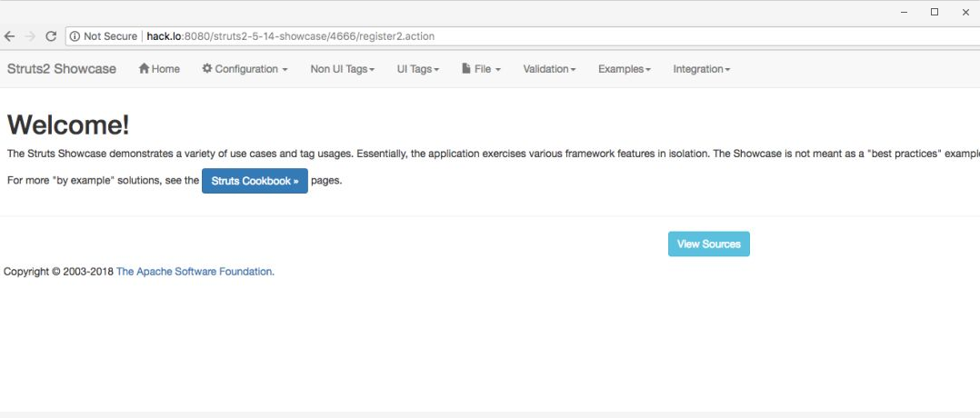Expand the Non UI Tags dropdown
The width and height of the screenshot is (980, 418).
point(343,69)
